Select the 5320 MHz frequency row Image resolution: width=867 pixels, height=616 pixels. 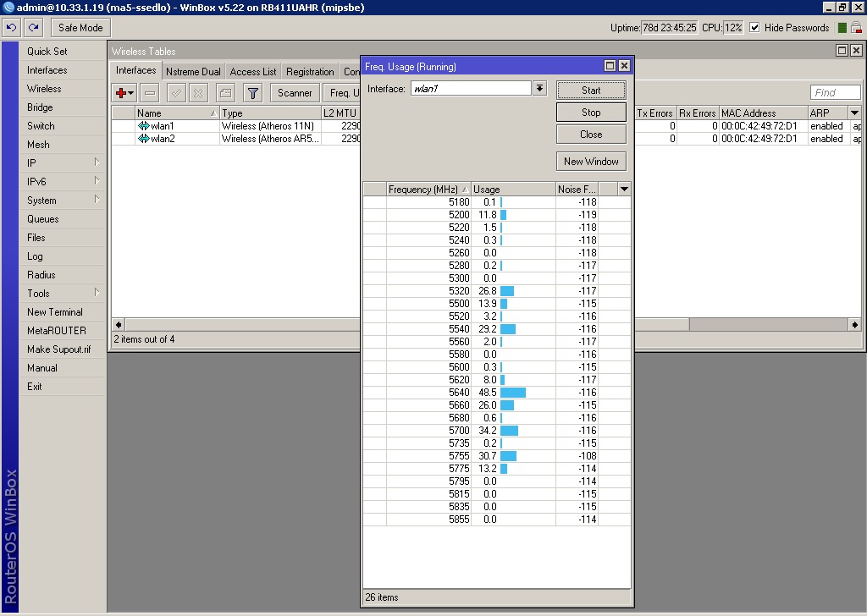[496, 290]
